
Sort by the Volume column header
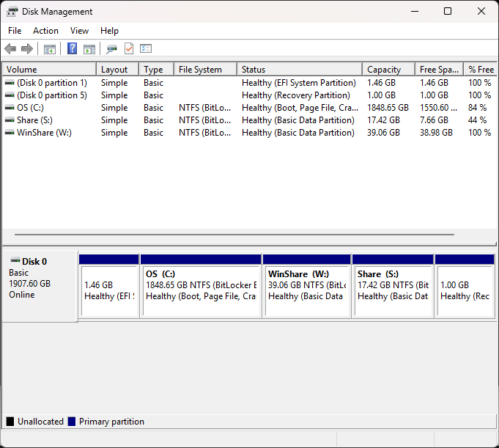(49, 70)
